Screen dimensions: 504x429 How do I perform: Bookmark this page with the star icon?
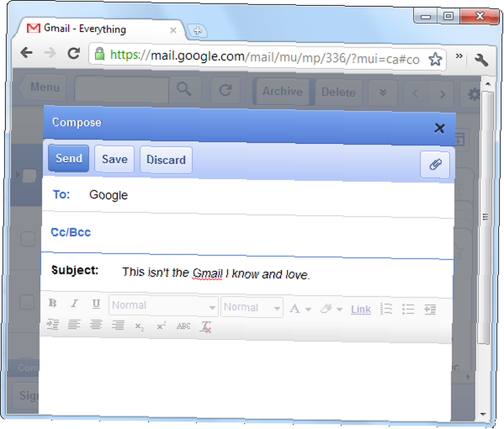(435, 59)
